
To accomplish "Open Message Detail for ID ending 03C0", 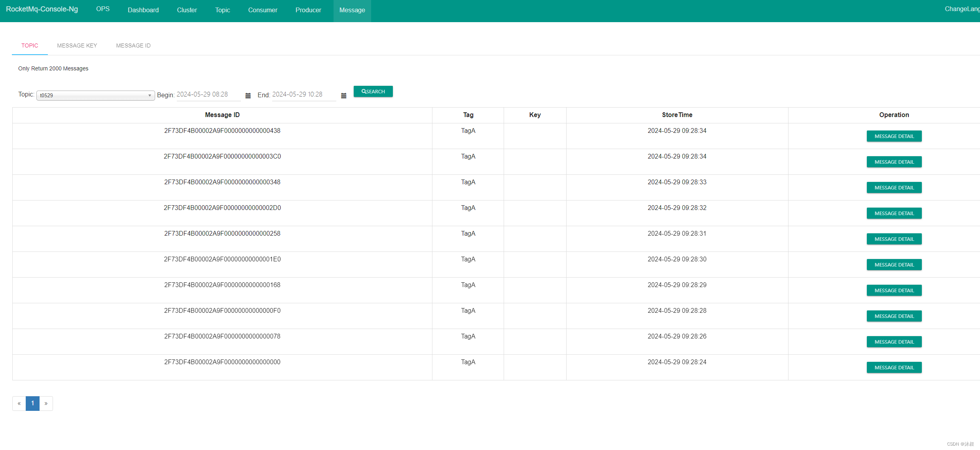I will [x=894, y=162].
